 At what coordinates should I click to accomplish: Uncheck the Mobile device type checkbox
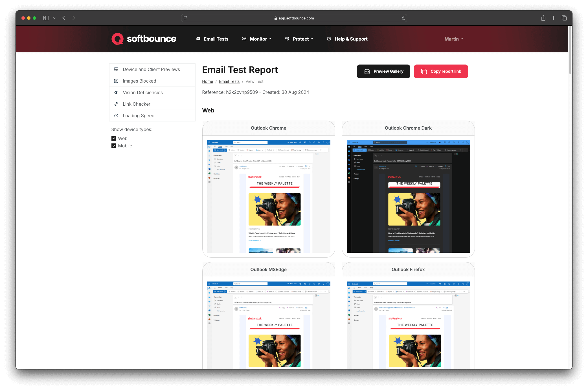(114, 146)
